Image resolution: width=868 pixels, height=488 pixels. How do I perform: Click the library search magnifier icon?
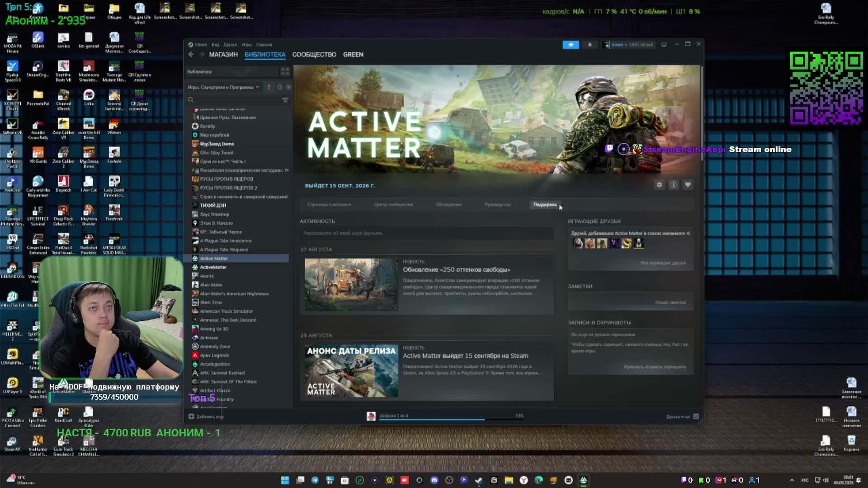pos(191,100)
